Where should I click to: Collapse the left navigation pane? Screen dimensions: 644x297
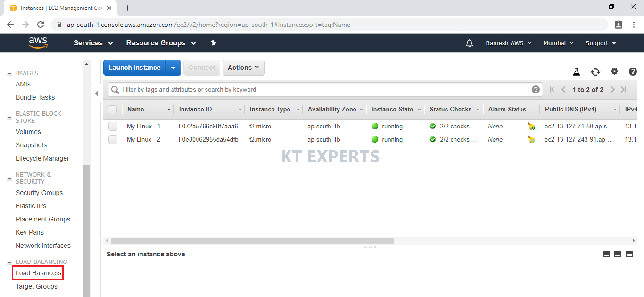(96, 93)
